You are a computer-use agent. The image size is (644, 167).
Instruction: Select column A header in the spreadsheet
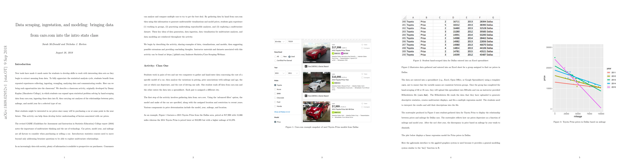(413, 18)
